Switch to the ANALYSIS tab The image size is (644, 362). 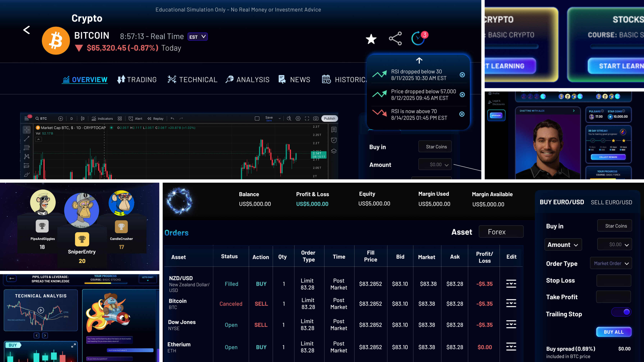247,79
